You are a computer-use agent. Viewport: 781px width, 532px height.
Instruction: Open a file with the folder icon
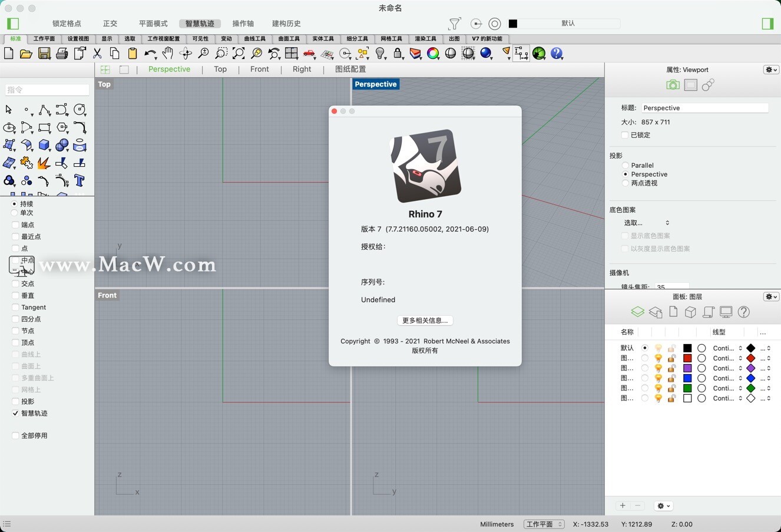[26, 54]
